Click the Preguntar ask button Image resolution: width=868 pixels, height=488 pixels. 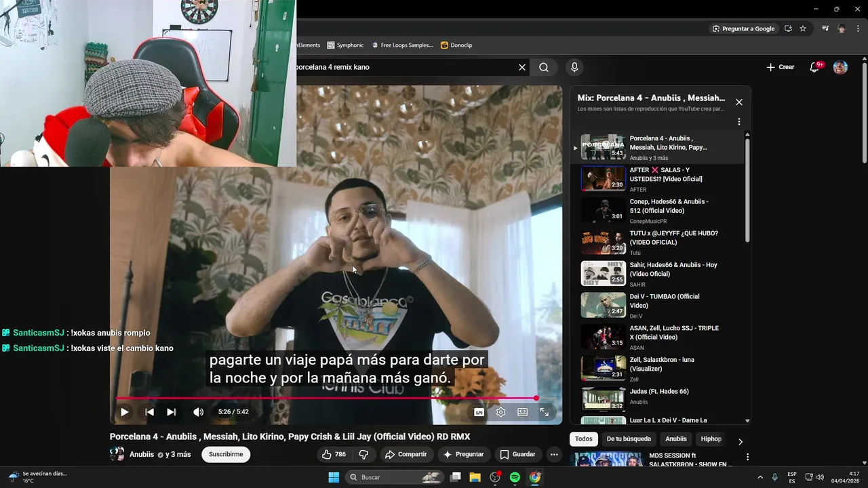pyautogui.click(x=463, y=454)
